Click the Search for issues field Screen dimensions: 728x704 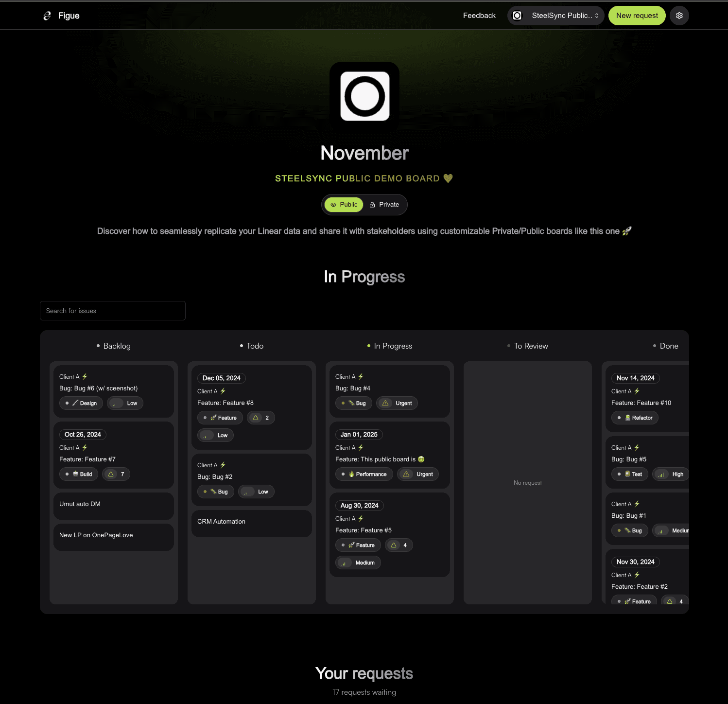pyautogui.click(x=112, y=311)
